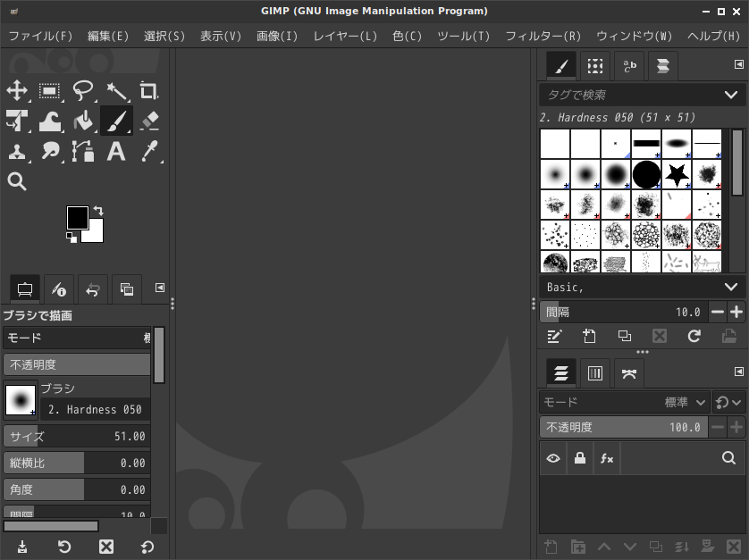This screenshot has height=560, width=749.
Task: Swap foreground and background colors
Action: point(97,211)
